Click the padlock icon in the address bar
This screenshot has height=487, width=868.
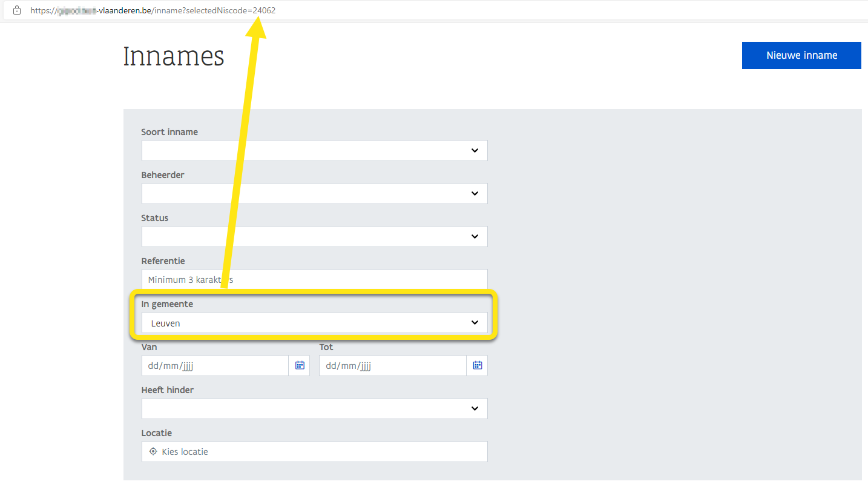click(x=17, y=10)
